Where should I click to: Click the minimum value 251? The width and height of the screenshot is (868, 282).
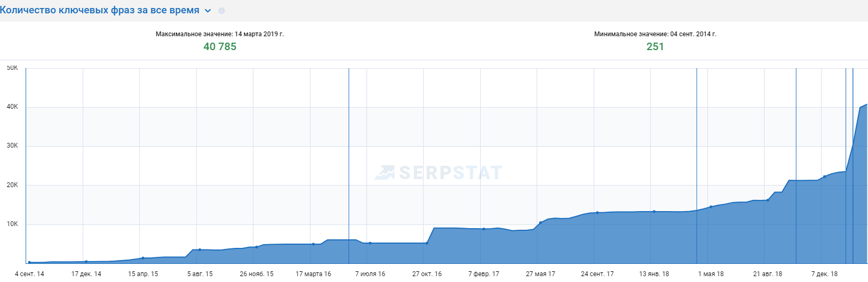coord(655,46)
